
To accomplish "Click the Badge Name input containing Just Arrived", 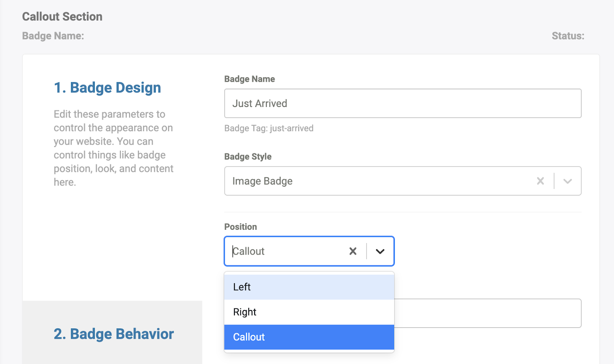I will click(x=403, y=103).
